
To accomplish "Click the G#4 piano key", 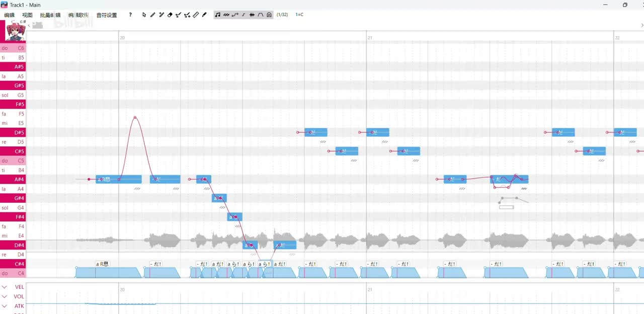I will point(13,198).
